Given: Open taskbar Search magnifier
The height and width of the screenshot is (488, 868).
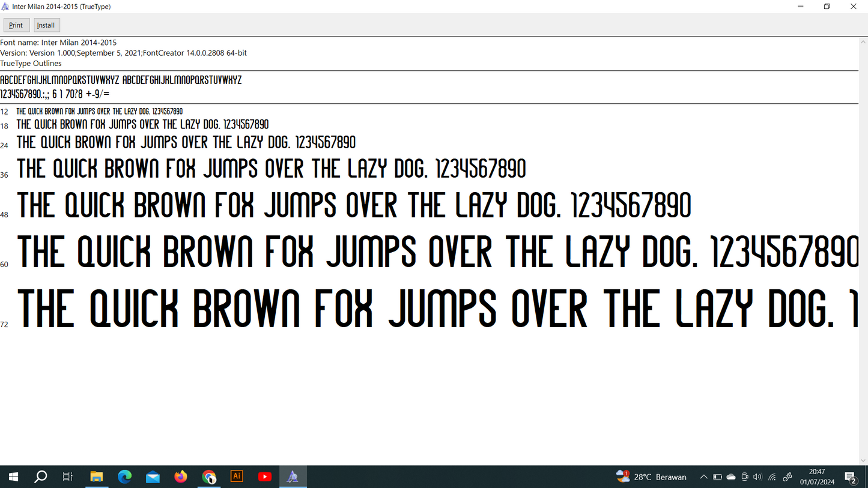Looking at the screenshot, I should (40, 477).
